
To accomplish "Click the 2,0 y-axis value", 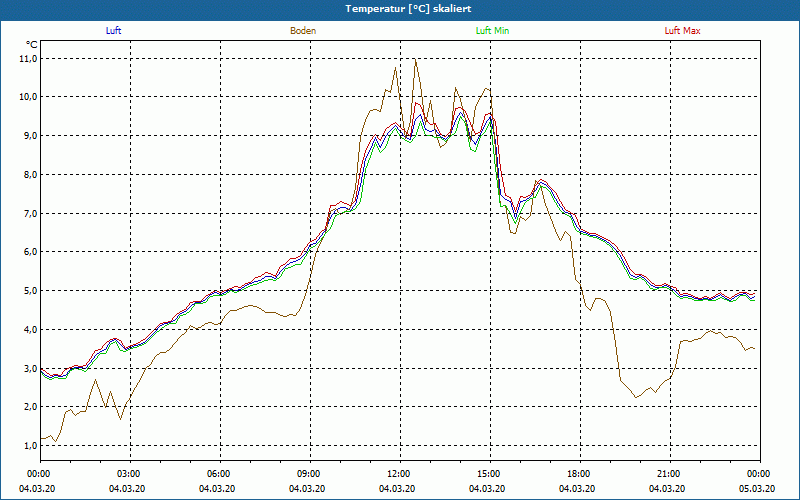I will tap(31, 407).
